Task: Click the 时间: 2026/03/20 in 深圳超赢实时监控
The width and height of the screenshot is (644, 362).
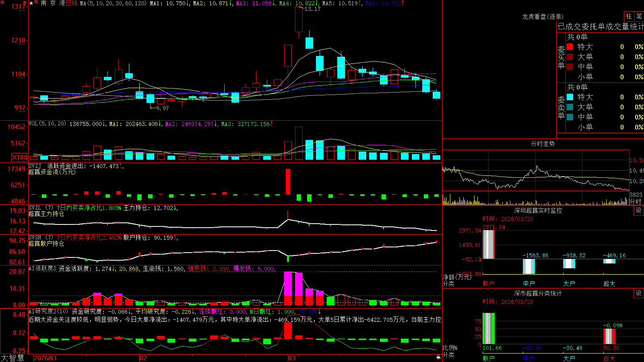Action: click(508, 219)
